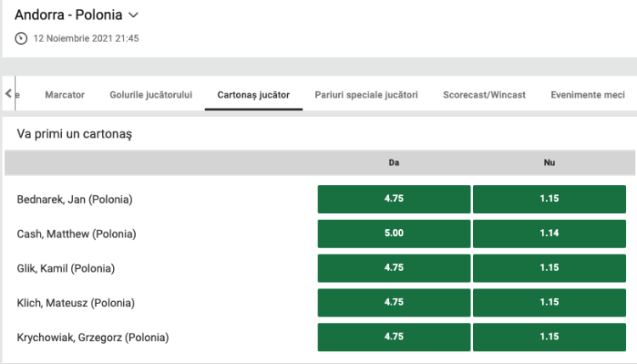Screen dimensions: 637x364
Task: Collapse the Va primi un cartonaș section
Action: point(75,134)
